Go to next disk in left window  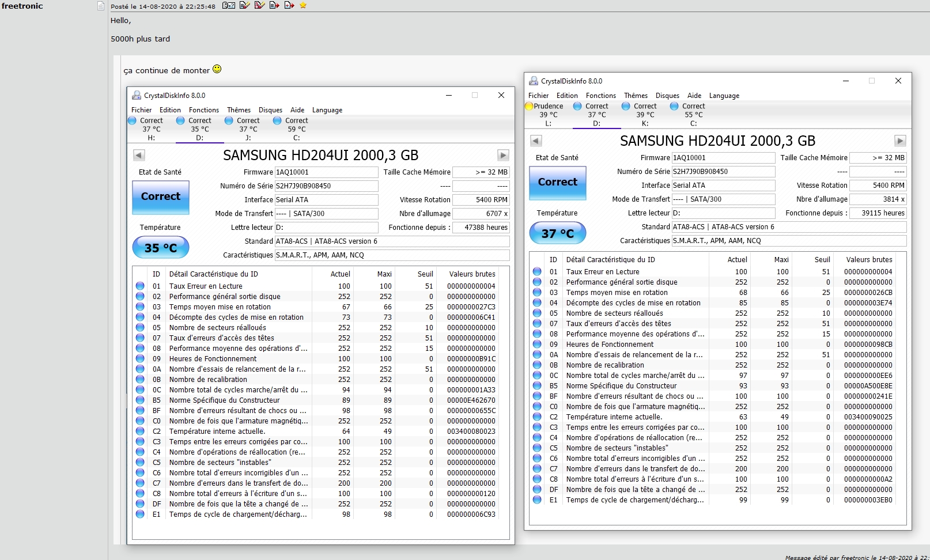503,155
